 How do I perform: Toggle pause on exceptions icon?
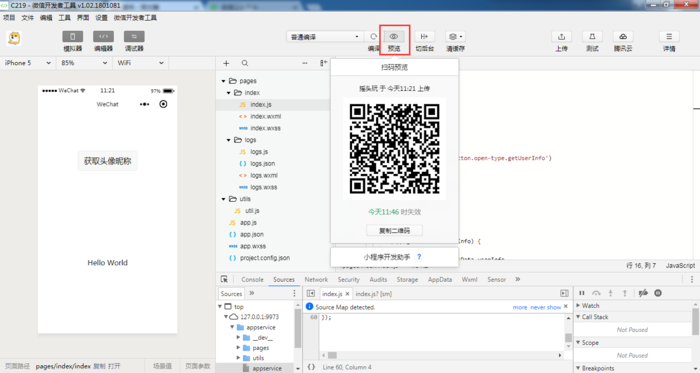point(658,293)
